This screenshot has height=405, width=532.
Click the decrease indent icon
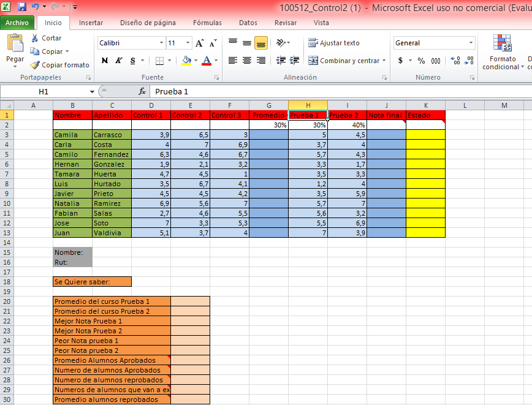(x=281, y=61)
